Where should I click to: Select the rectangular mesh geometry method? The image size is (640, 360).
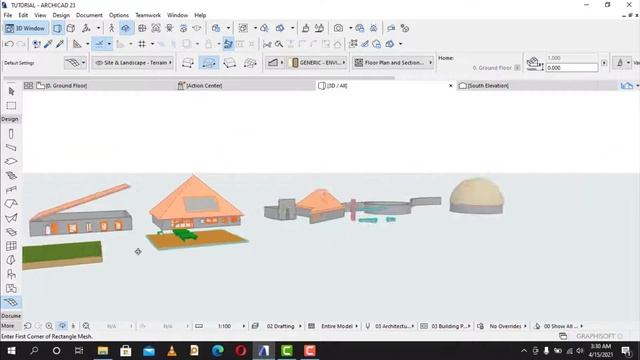[209, 62]
